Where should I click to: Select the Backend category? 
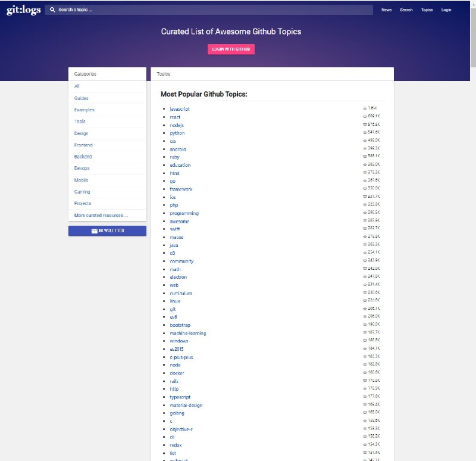tap(107, 157)
